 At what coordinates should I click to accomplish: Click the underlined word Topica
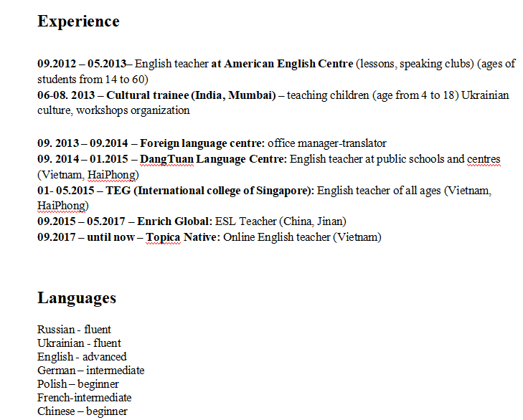point(163,237)
